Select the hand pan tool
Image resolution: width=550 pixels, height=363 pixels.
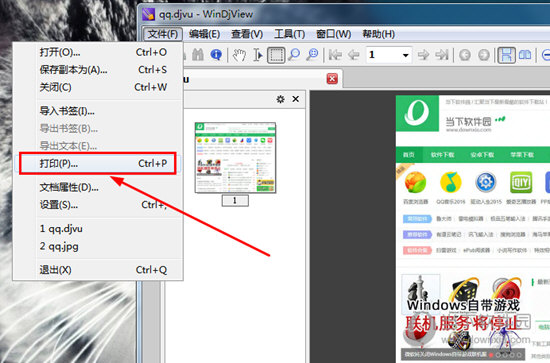click(x=240, y=55)
